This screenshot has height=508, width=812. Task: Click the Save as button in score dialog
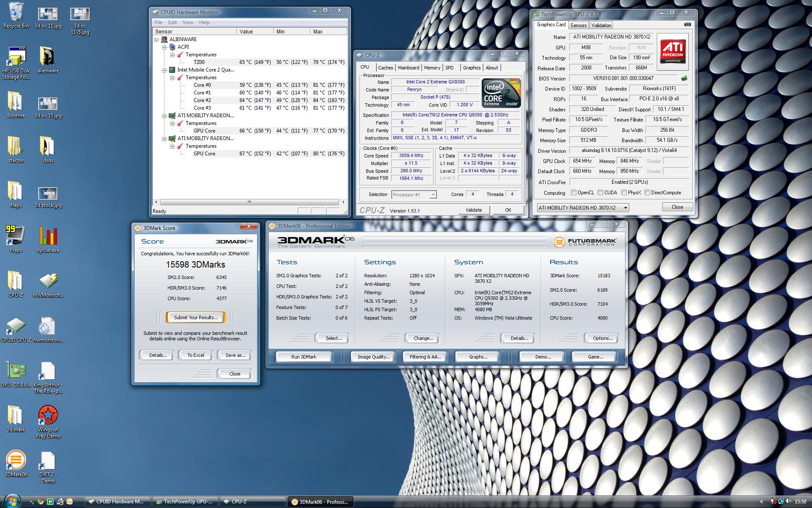[x=235, y=355]
